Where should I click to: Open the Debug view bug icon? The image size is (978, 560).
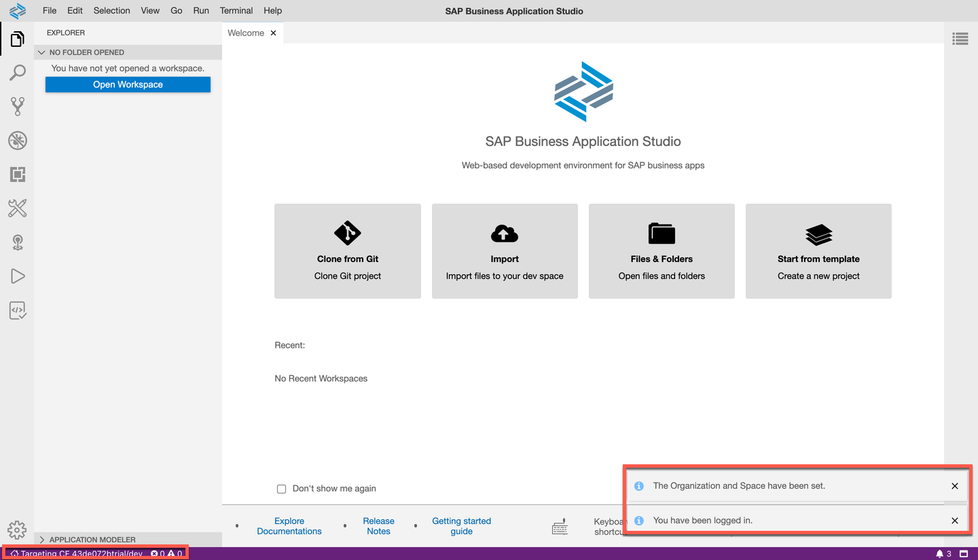(18, 141)
